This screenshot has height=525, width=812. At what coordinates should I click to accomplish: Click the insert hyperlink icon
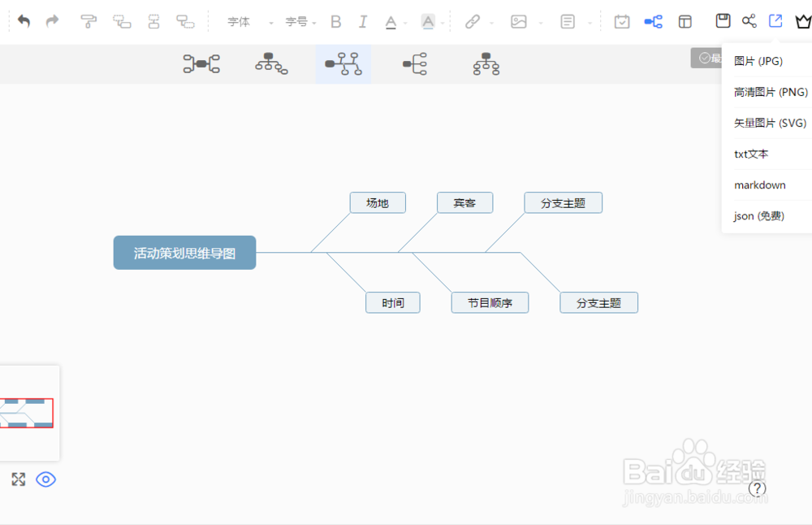pos(473,21)
